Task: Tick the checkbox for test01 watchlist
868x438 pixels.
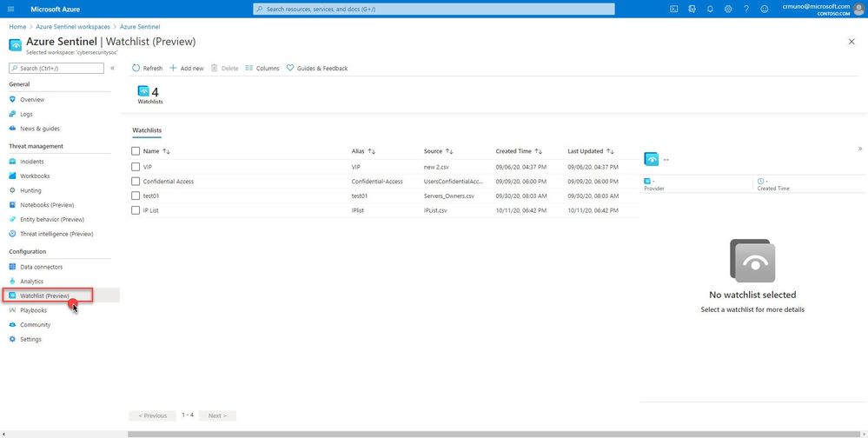Action: (x=136, y=196)
